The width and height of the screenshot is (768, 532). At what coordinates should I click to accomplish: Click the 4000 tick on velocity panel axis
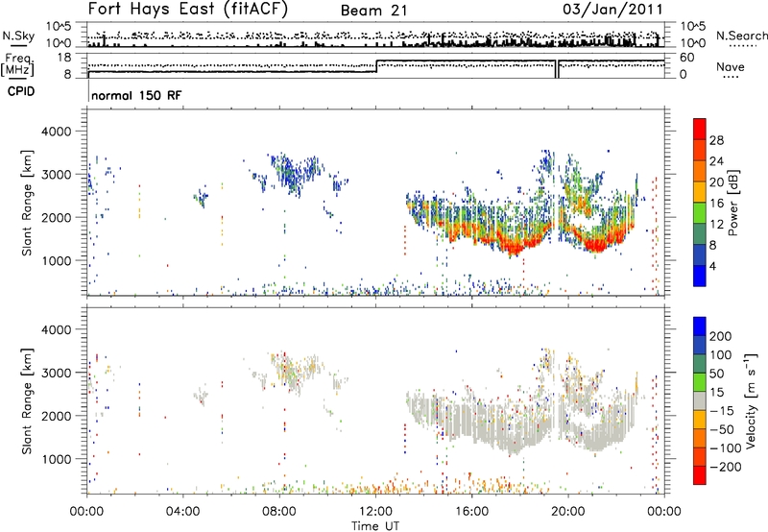(56, 329)
